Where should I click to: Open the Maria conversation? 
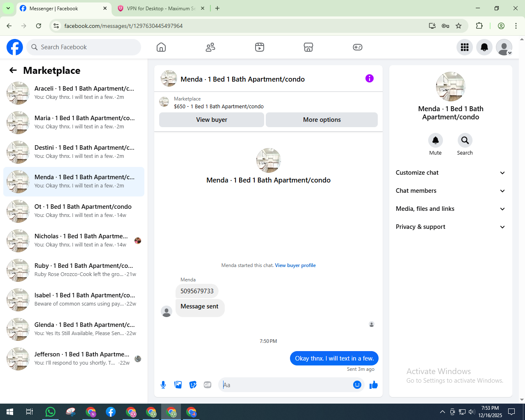click(74, 123)
